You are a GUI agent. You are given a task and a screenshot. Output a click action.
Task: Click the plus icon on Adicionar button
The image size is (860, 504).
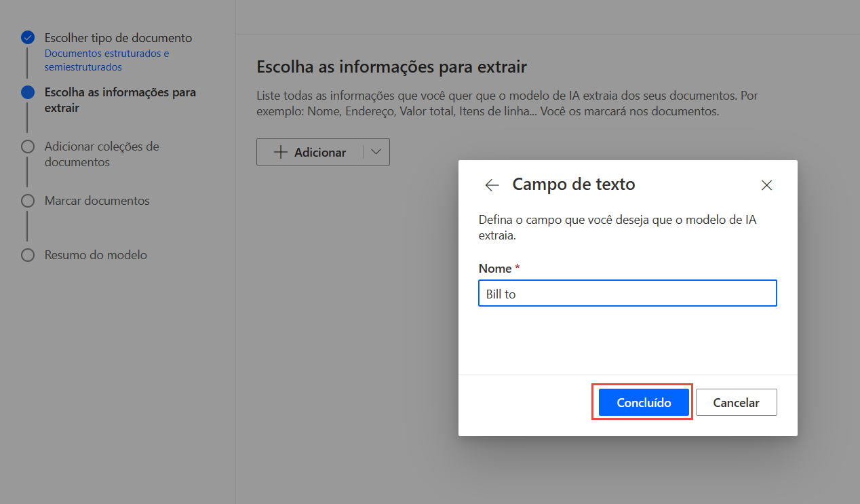point(280,153)
